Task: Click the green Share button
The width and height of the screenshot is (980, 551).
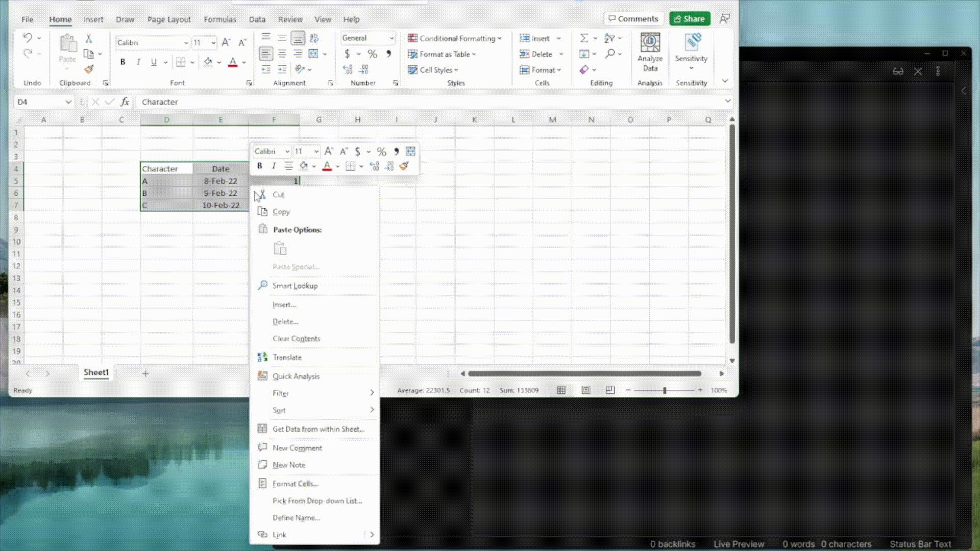Action: (x=690, y=19)
